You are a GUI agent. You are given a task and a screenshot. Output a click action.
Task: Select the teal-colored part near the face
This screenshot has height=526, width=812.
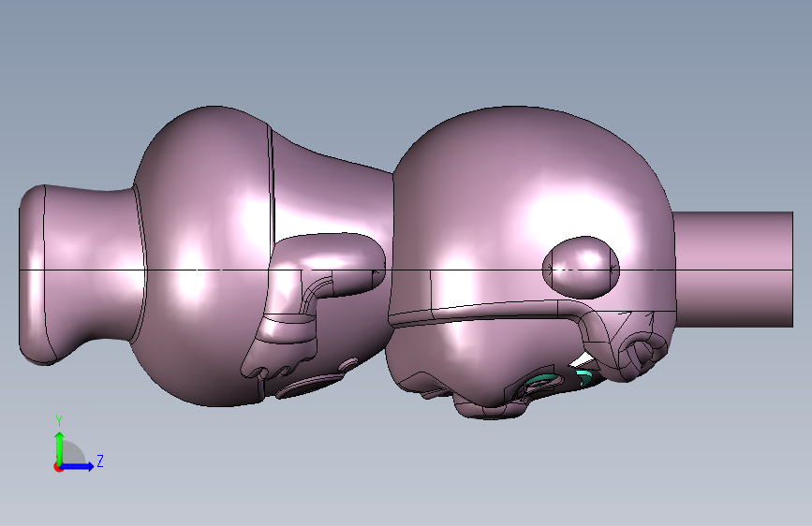[583, 378]
